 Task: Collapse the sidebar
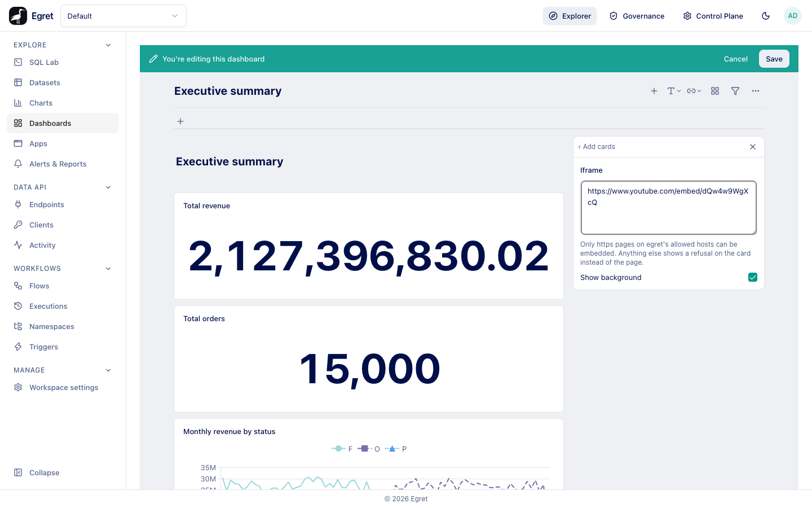(x=63, y=472)
